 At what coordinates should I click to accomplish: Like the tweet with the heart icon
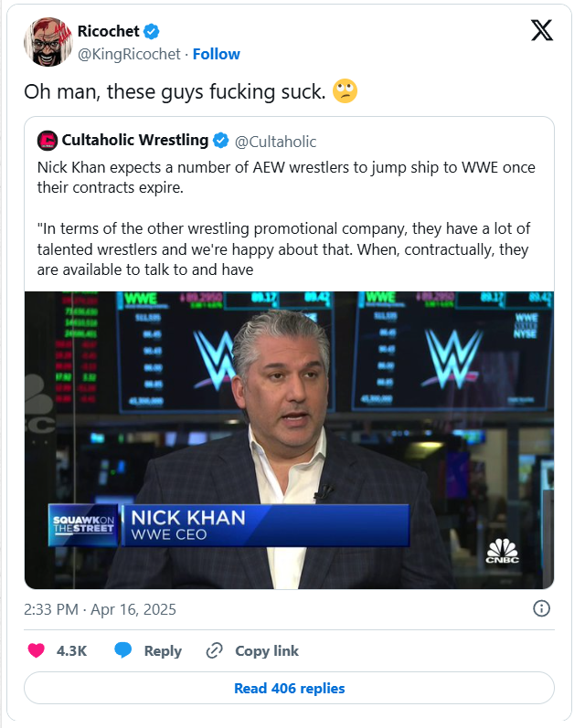pos(37,650)
